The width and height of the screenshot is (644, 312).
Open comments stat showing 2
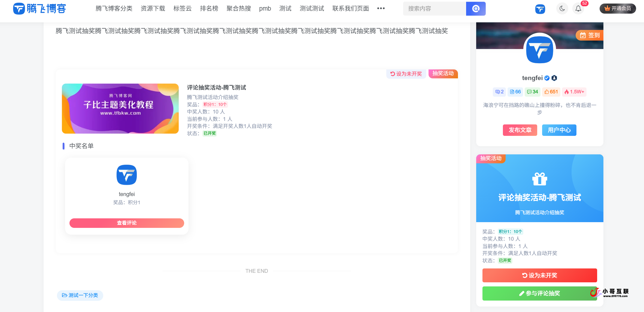pyautogui.click(x=499, y=92)
